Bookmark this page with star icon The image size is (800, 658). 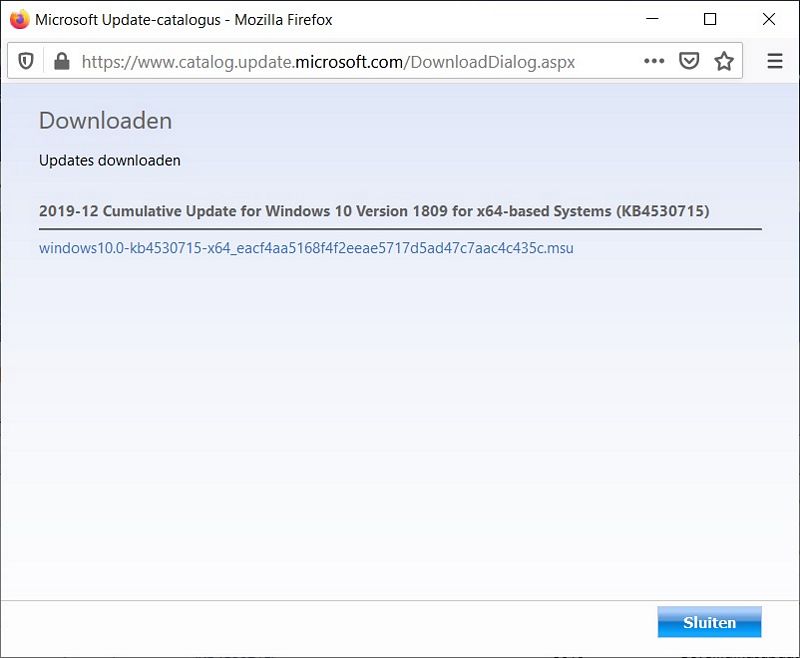point(724,61)
